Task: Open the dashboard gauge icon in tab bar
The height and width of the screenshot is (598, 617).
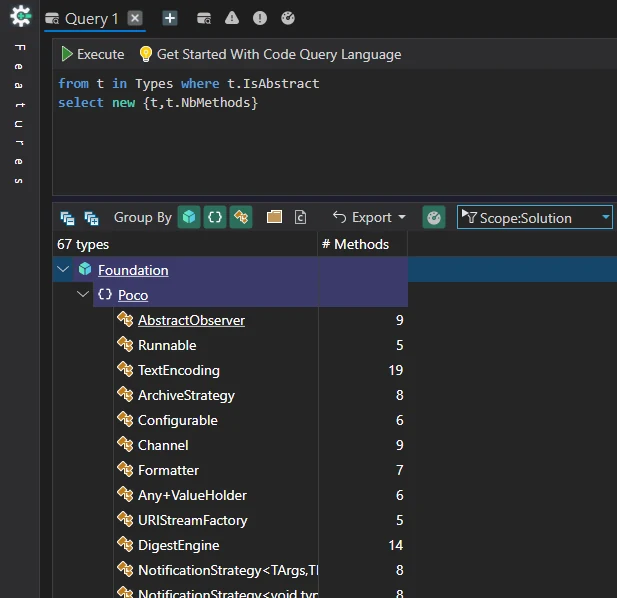Action: pos(288,18)
